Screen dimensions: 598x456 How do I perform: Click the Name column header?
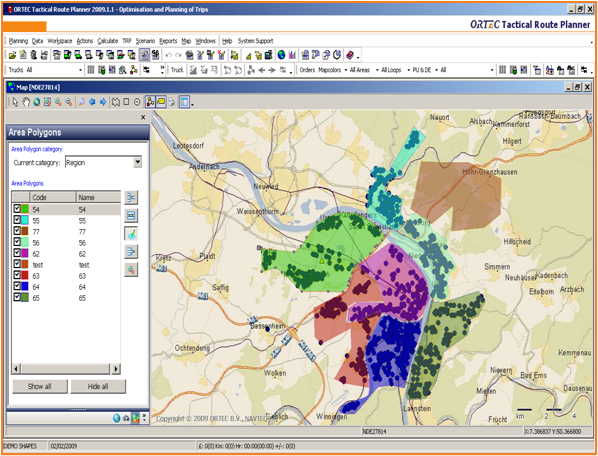(98, 197)
